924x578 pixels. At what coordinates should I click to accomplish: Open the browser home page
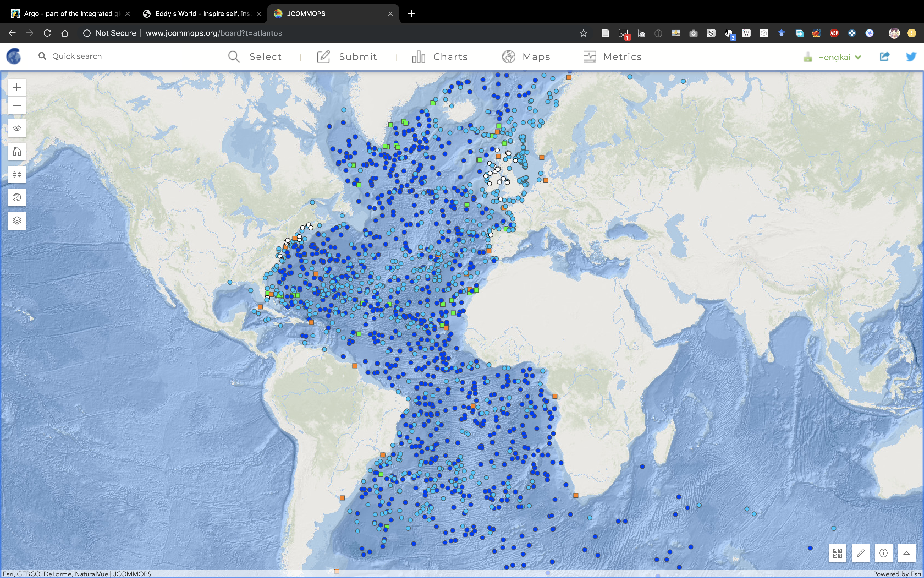coord(65,33)
